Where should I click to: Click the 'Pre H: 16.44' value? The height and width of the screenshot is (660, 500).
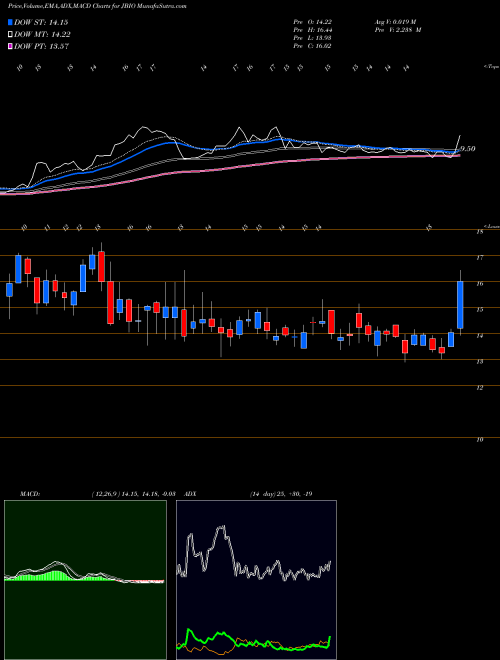coord(312,30)
